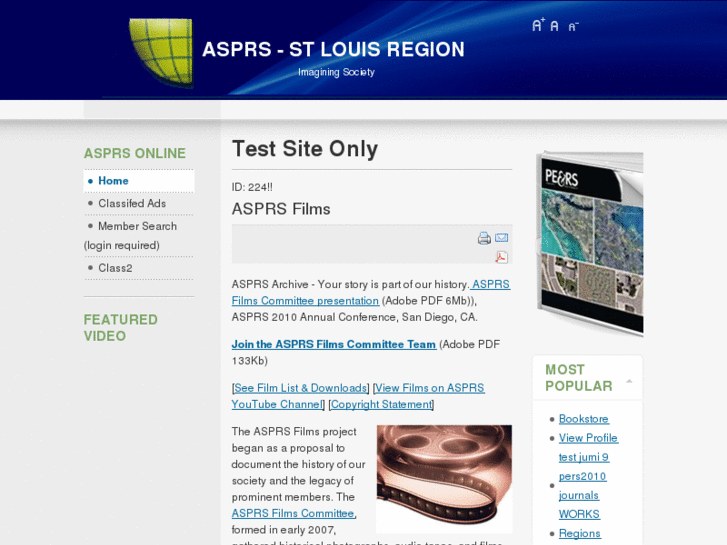
Task: Open See Film List & Downloads link
Action: click(x=301, y=388)
